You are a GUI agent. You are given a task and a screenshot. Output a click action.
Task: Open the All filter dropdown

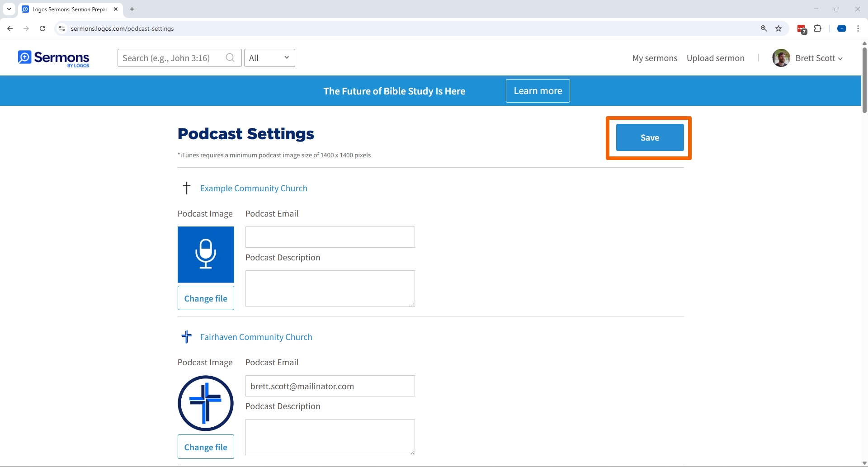[x=269, y=58]
